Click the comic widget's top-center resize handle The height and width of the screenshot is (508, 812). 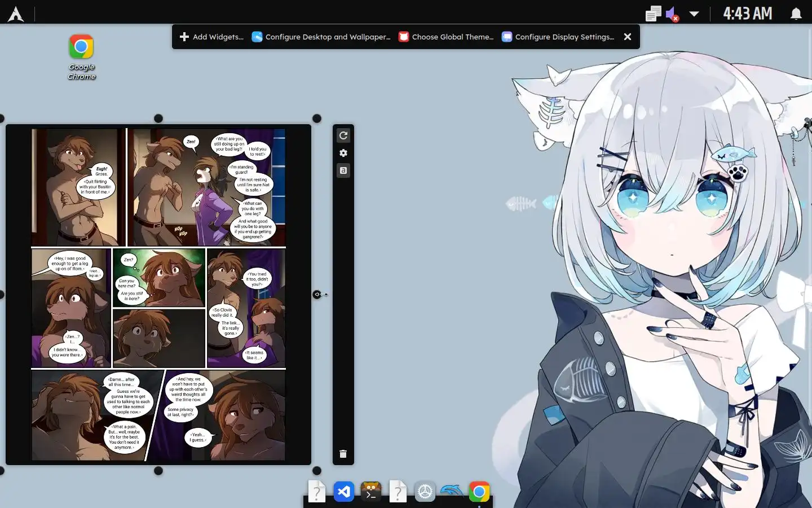coord(158,119)
